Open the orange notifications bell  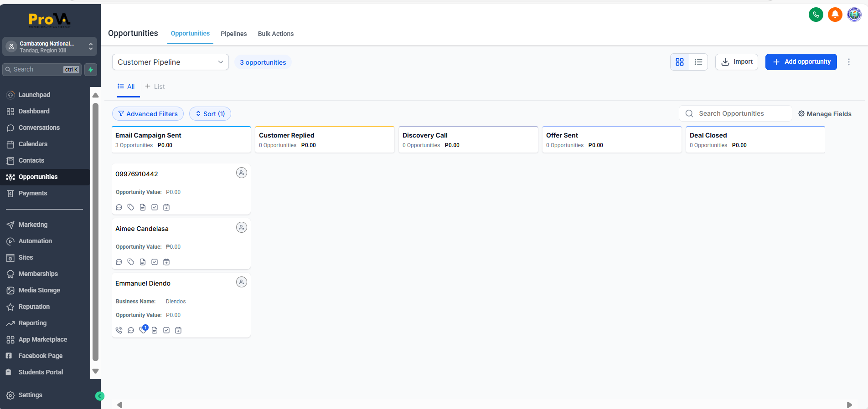(x=835, y=15)
